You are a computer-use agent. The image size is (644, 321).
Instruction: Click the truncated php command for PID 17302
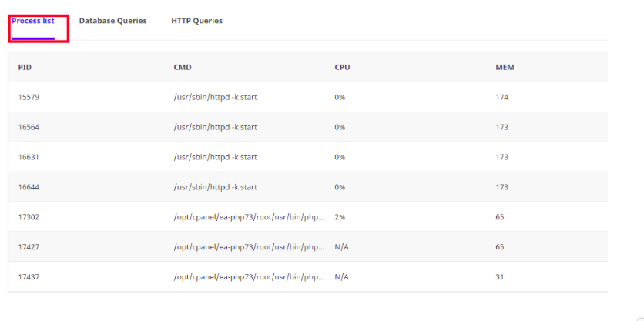tap(250, 217)
